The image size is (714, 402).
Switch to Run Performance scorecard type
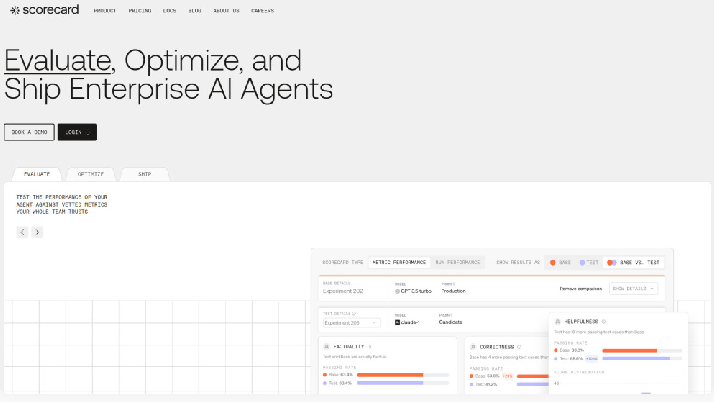[x=457, y=262]
